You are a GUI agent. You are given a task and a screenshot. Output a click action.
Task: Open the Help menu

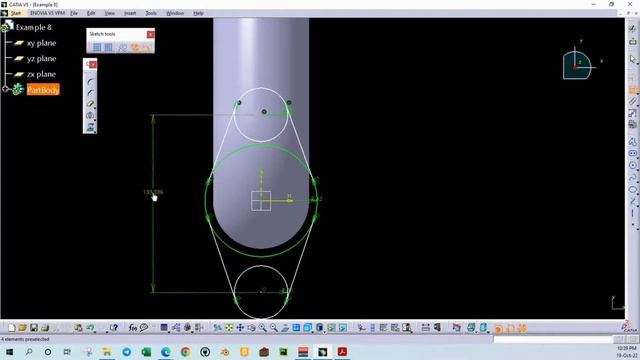(x=198, y=13)
